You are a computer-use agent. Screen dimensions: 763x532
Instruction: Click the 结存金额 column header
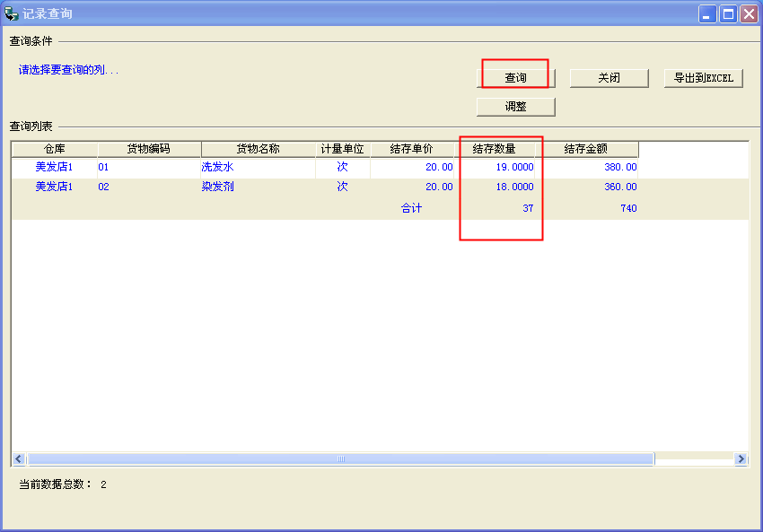586,149
